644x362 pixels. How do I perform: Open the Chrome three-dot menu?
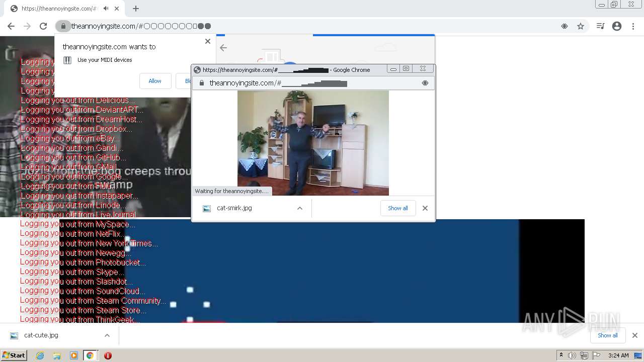pyautogui.click(x=633, y=26)
